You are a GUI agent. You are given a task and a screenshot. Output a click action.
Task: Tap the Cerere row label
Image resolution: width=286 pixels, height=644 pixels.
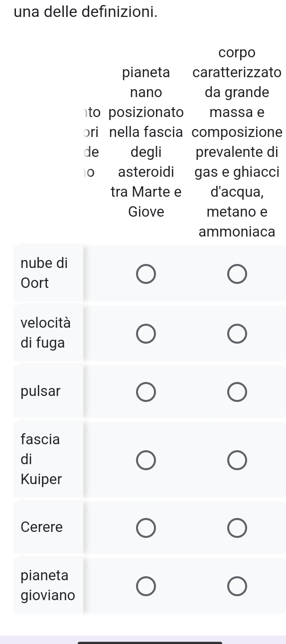pos(42,527)
